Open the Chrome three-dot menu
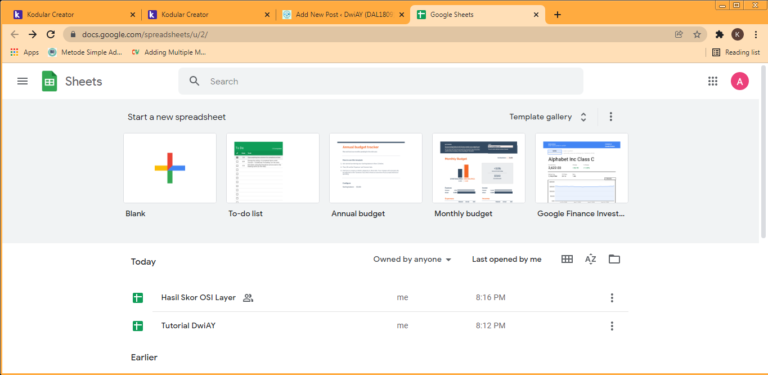 756,34
